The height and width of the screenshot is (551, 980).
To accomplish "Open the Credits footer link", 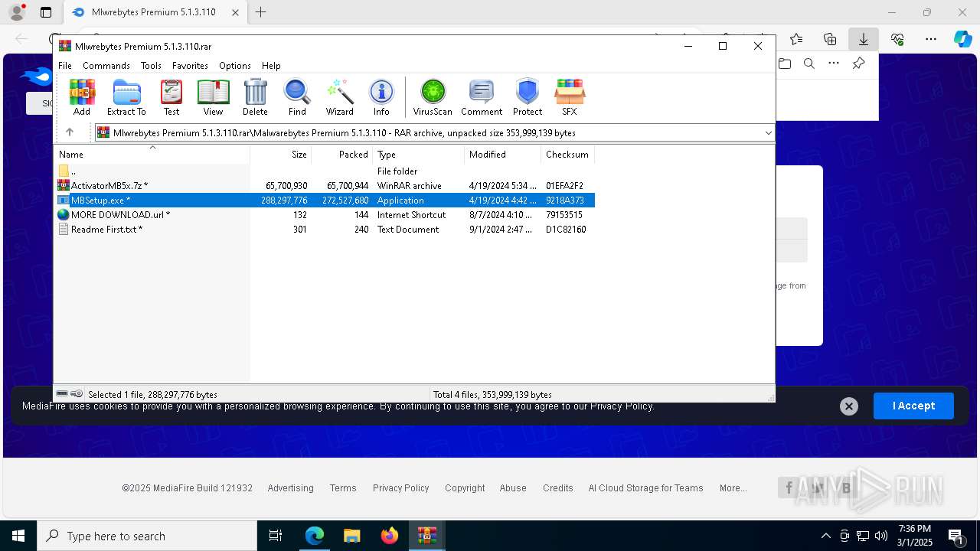I will tap(558, 488).
